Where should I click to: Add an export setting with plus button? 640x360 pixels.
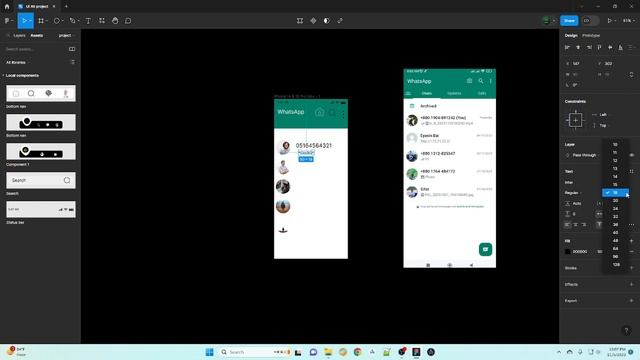coord(631,301)
